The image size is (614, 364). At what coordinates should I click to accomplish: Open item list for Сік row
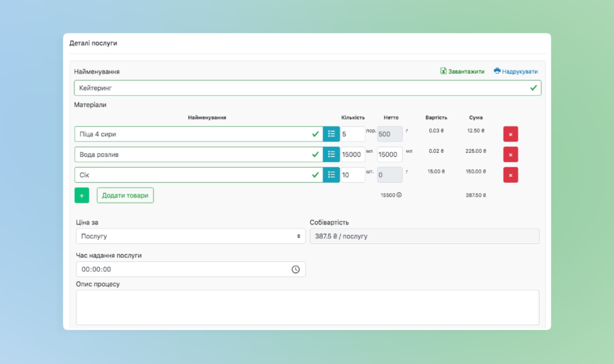tap(331, 175)
